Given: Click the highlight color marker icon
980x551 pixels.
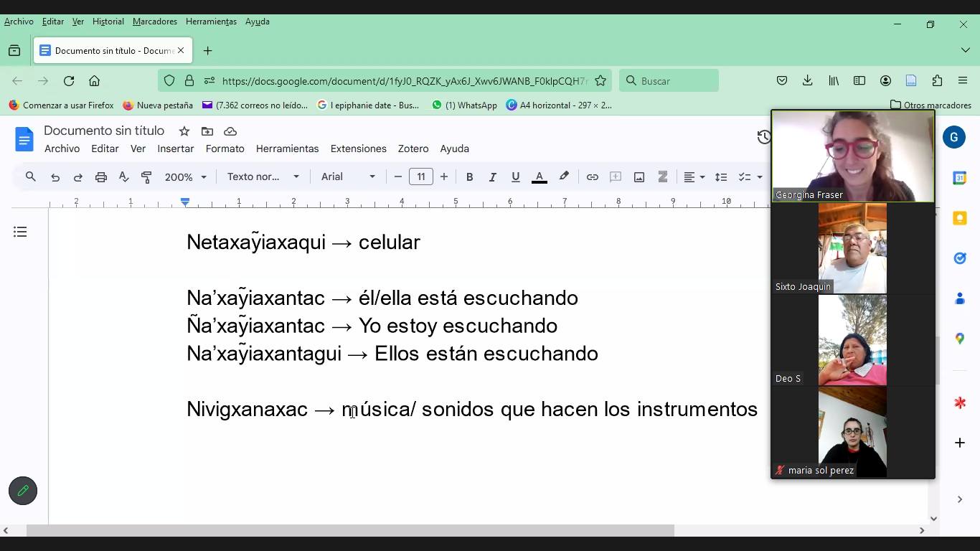Looking at the screenshot, I should click(x=564, y=177).
